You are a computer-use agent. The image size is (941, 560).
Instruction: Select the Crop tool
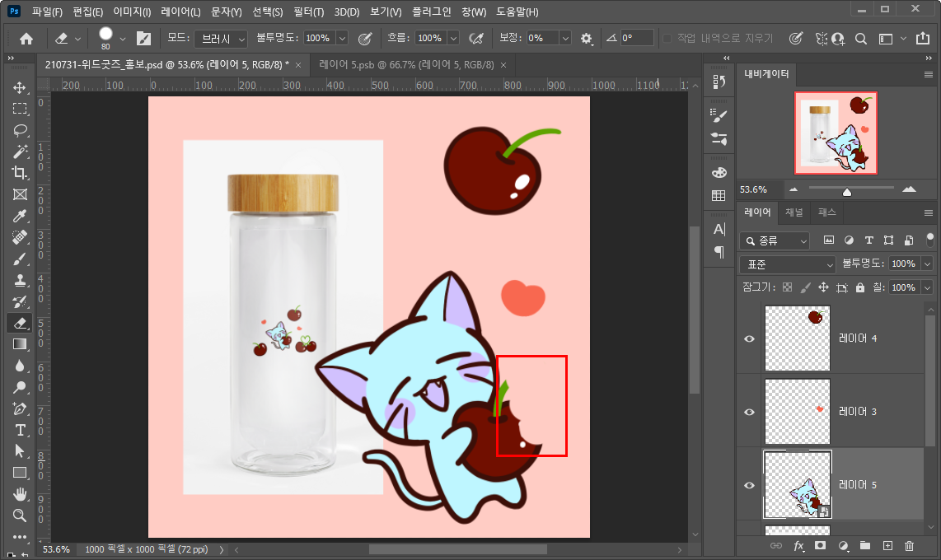[20, 173]
